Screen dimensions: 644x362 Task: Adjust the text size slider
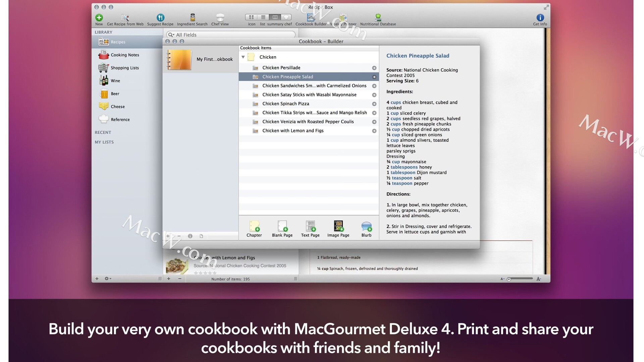tap(520, 279)
